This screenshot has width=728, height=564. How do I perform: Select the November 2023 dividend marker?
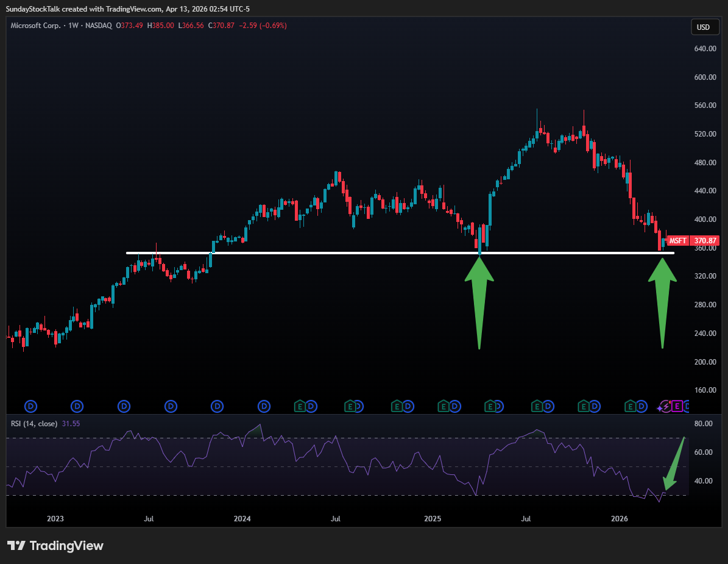pyautogui.click(x=217, y=407)
